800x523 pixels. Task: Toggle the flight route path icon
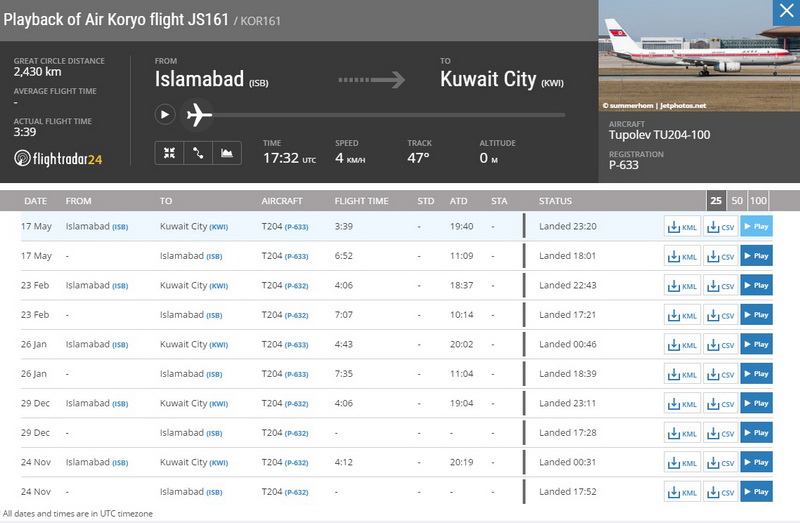point(198,153)
